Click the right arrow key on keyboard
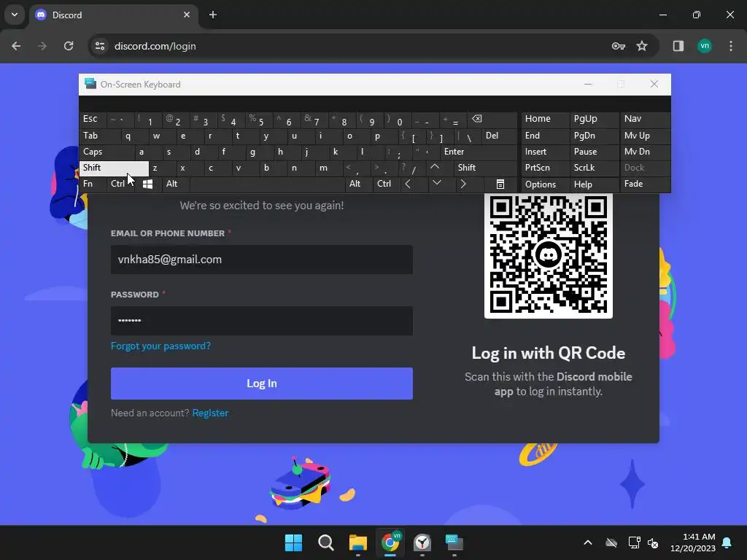This screenshot has width=747, height=560. click(x=463, y=184)
